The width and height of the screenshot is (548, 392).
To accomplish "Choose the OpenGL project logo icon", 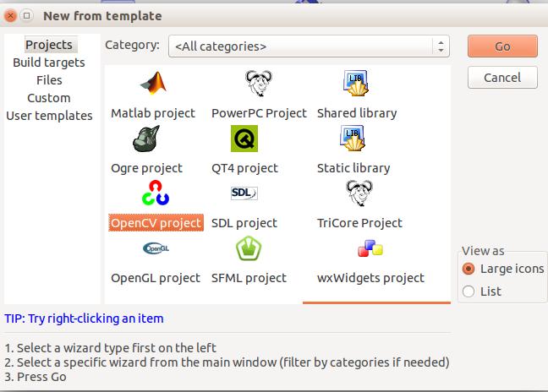I will [x=156, y=248].
